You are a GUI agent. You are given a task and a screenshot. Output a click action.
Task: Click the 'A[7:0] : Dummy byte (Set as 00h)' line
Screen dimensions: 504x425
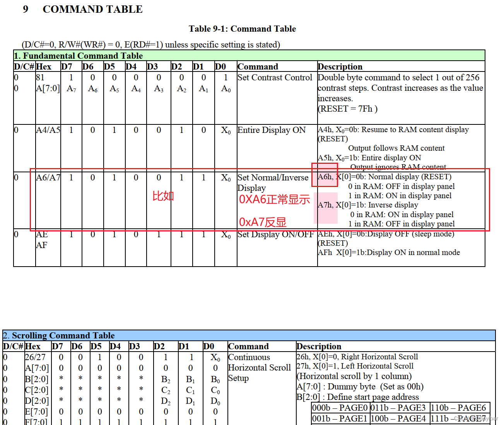[360, 387]
